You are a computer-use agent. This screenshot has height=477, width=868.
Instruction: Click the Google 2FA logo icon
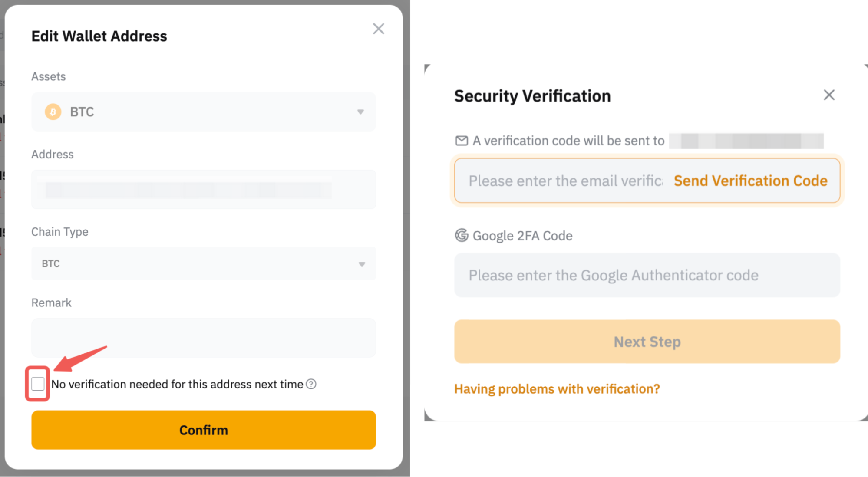pyautogui.click(x=461, y=235)
